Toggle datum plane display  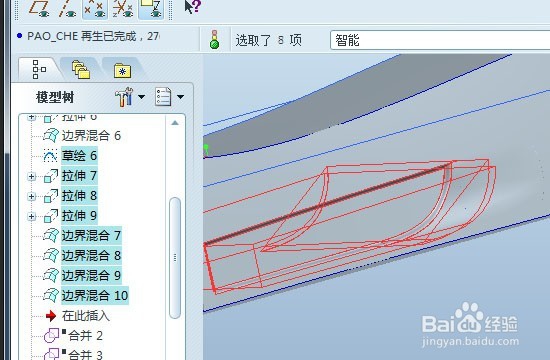point(38,8)
